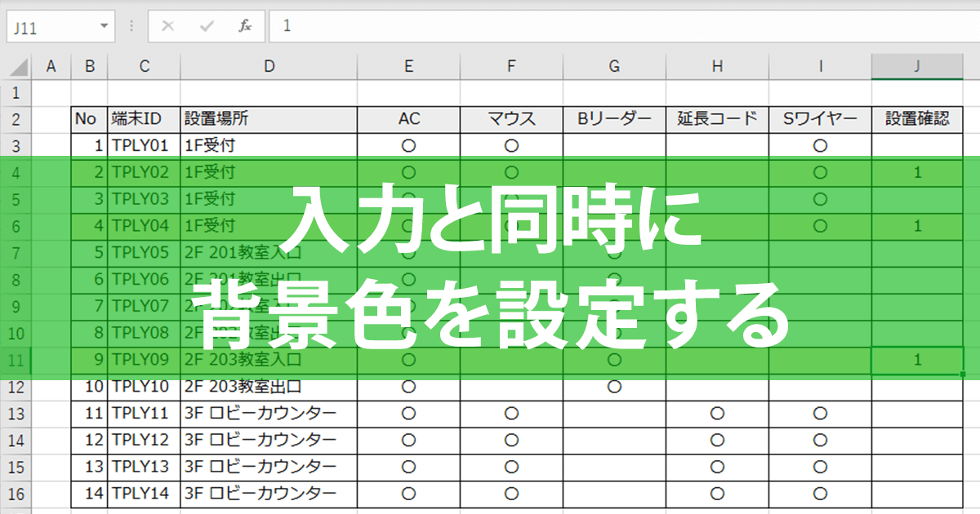This screenshot has height=514, width=980.
Task: Click the formula bar Cancel (X) icon
Action: 168,26
